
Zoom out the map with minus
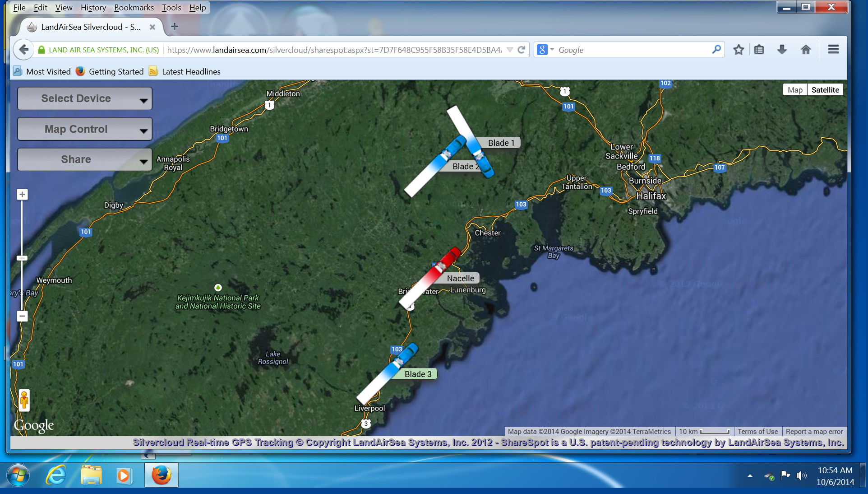[x=22, y=316]
